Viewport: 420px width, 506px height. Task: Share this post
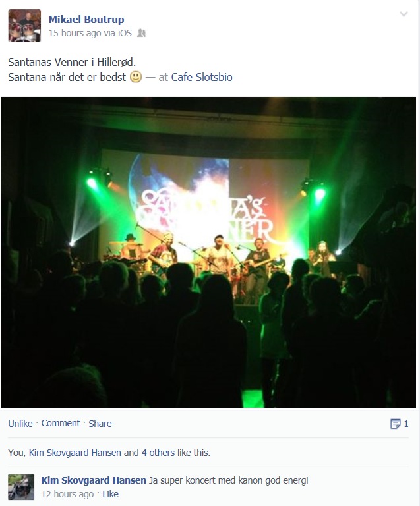click(x=100, y=424)
